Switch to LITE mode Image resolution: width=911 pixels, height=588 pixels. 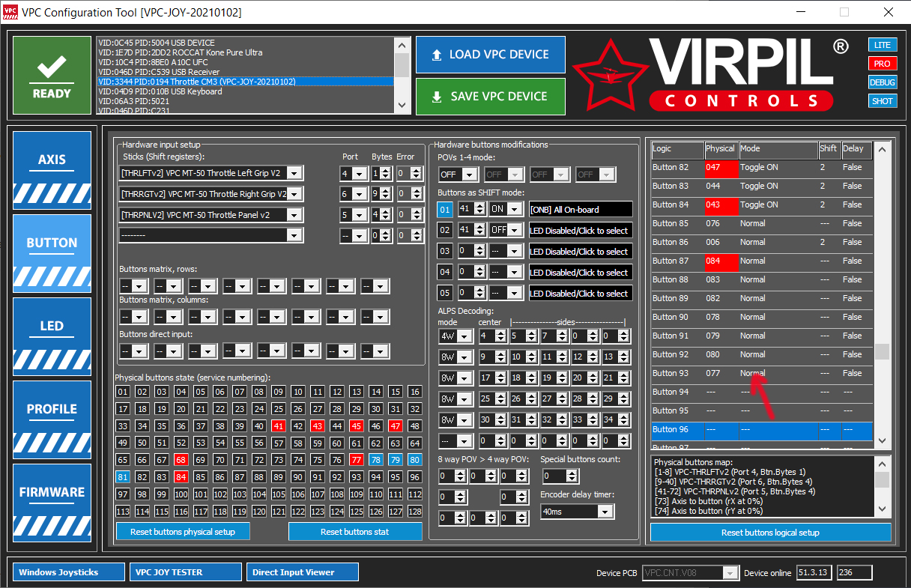point(883,45)
